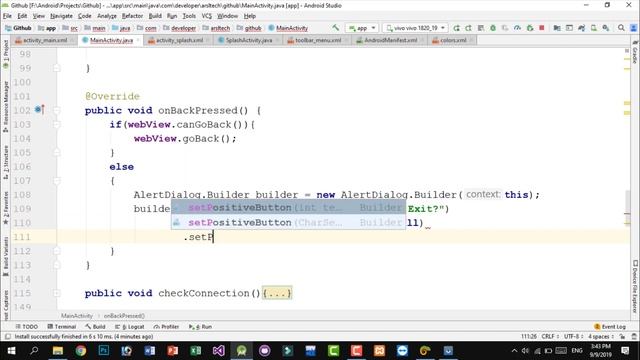Open the TODO tool window
This screenshot has width=640, height=360.
click(27, 327)
